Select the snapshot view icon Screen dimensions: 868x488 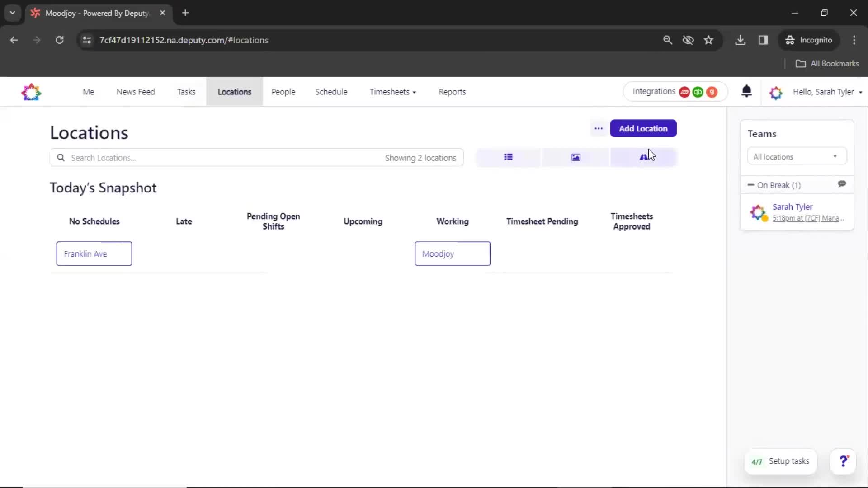click(x=644, y=157)
